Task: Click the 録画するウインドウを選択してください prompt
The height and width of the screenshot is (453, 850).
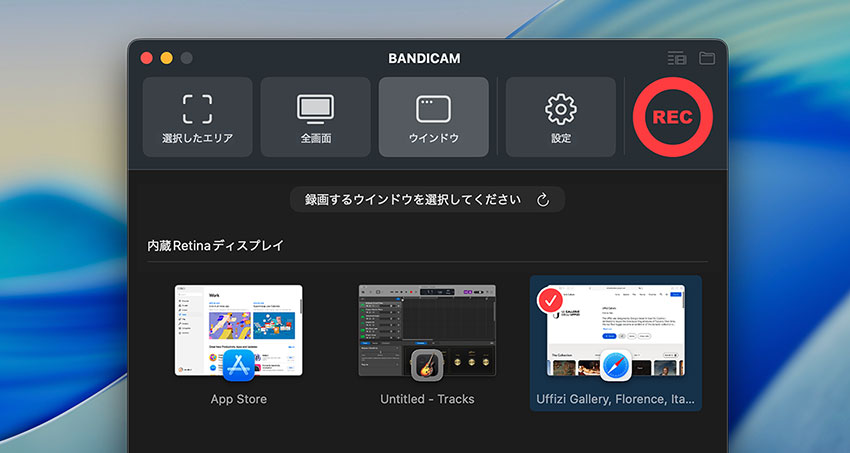Action: coord(411,200)
